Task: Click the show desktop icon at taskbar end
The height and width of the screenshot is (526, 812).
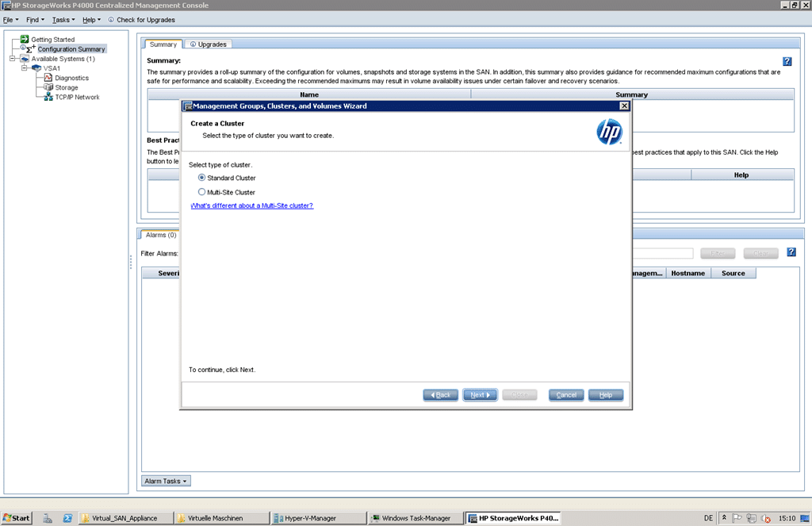Action: (805, 518)
